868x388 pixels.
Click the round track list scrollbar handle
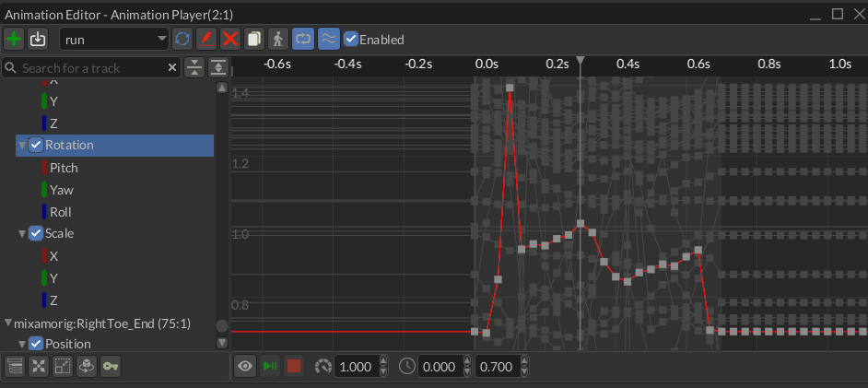point(222,325)
